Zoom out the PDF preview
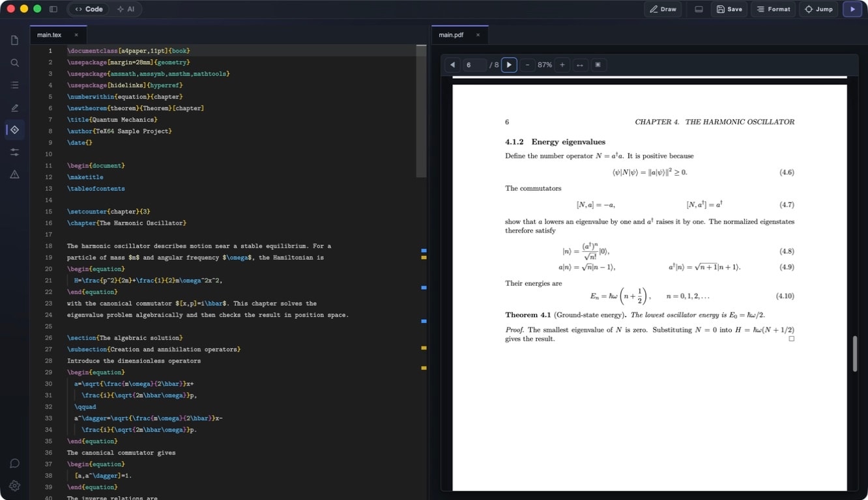868x500 pixels. (x=527, y=65)
